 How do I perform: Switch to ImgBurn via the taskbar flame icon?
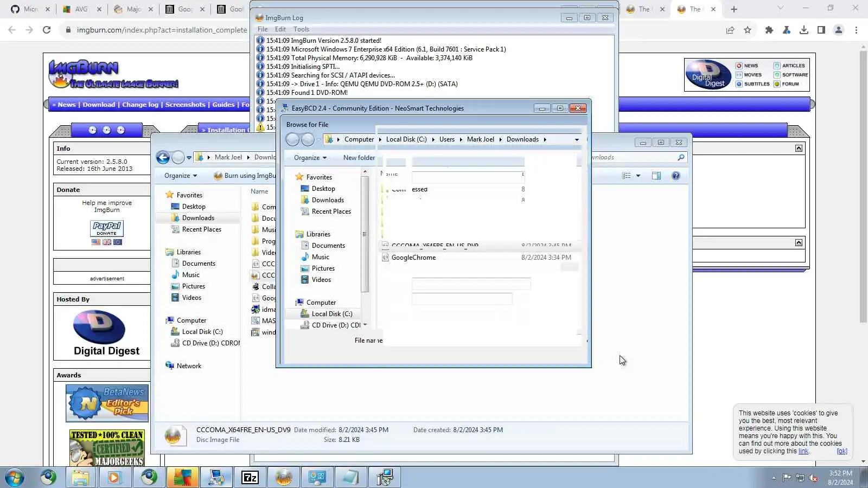pos(284,477)
